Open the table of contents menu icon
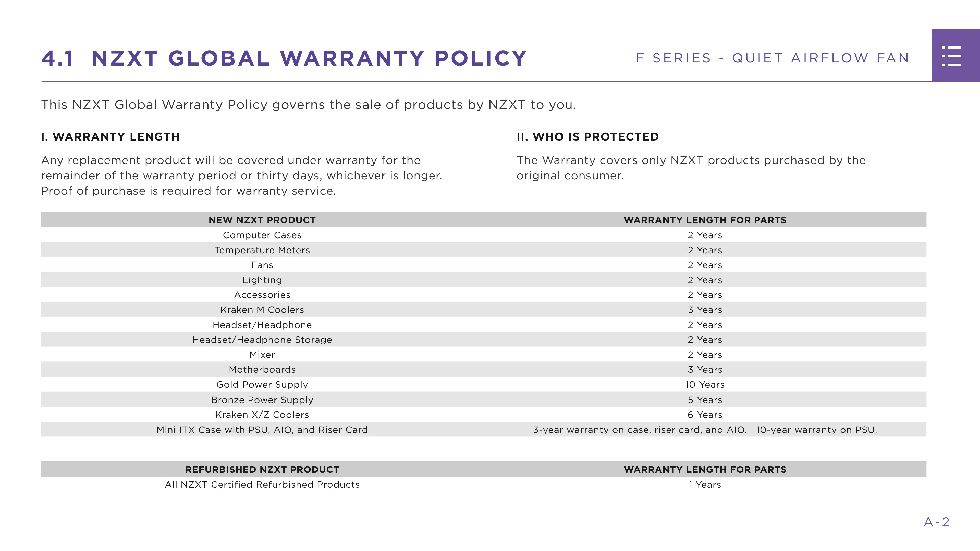980x551 pixels. pyautogui.click(x=951, y=56)
